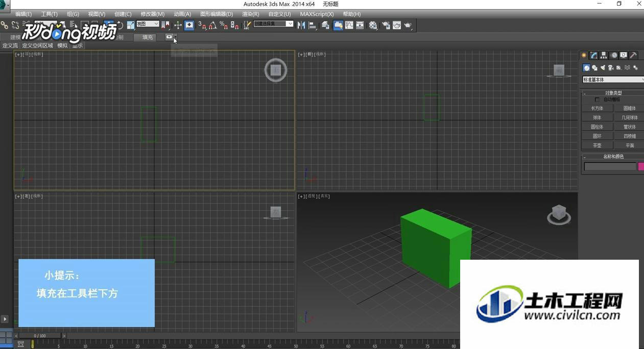Open the 修改器(M) menu
Screen dimensions: 644x349
[x=153, y=14]
